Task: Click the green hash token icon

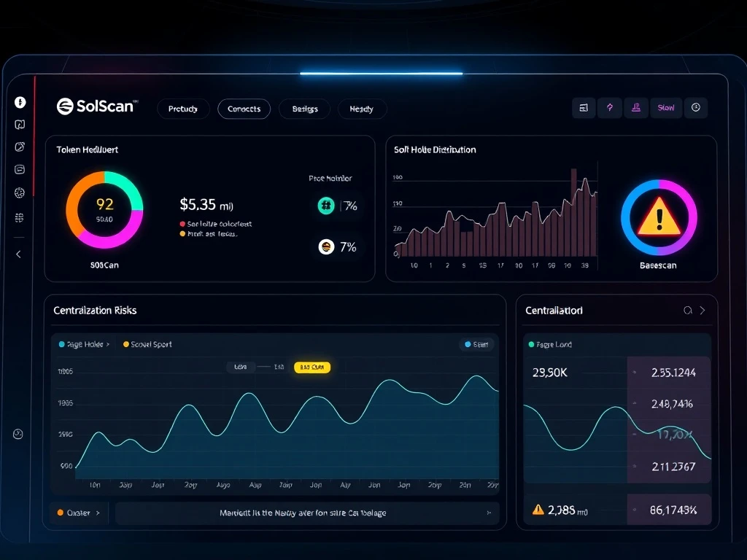Action: [326, 206]
